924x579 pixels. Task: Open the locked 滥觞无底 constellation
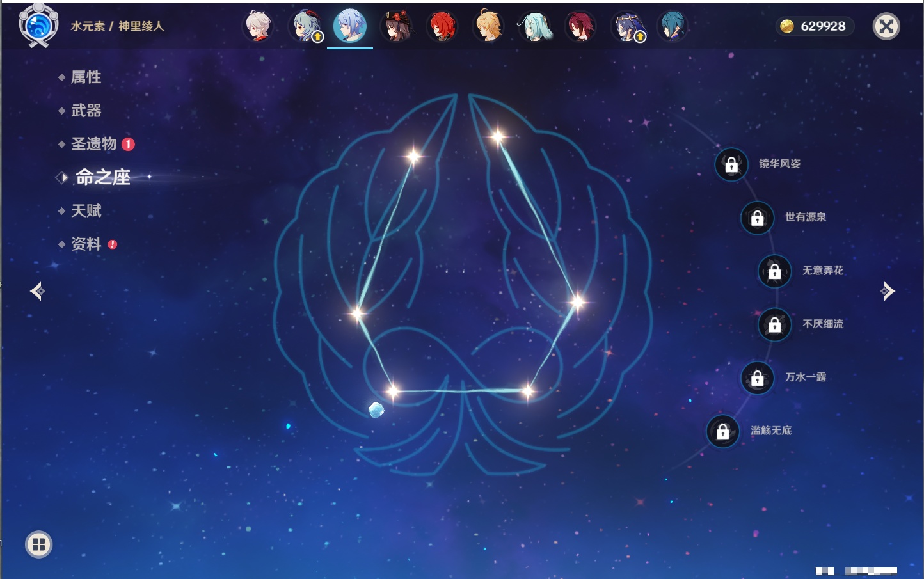tap(722, 431)
